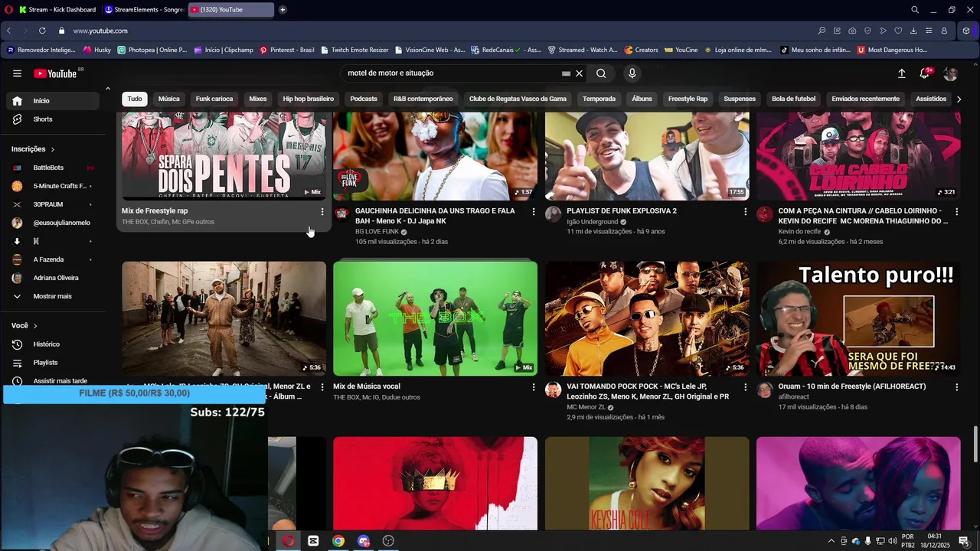Image resolution: width=980 pixels, height=551 pixels.
Task: Click the magnifier search button
Action: pos(601,73)
